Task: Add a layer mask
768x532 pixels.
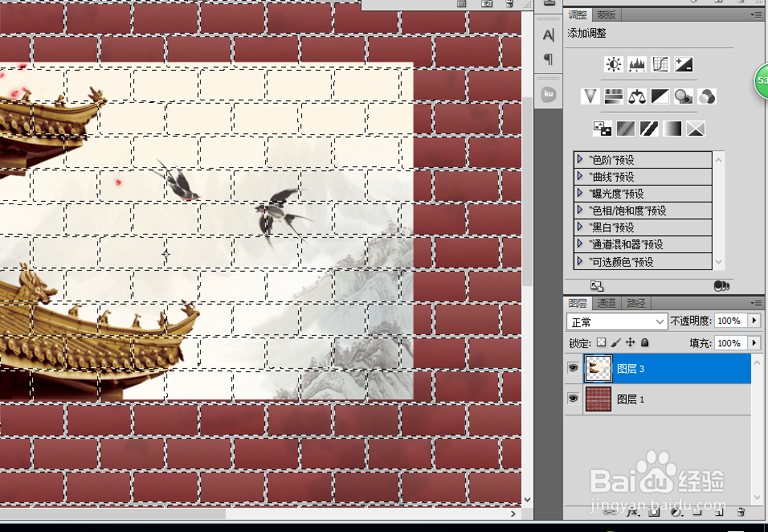Action: pos(654,513)
